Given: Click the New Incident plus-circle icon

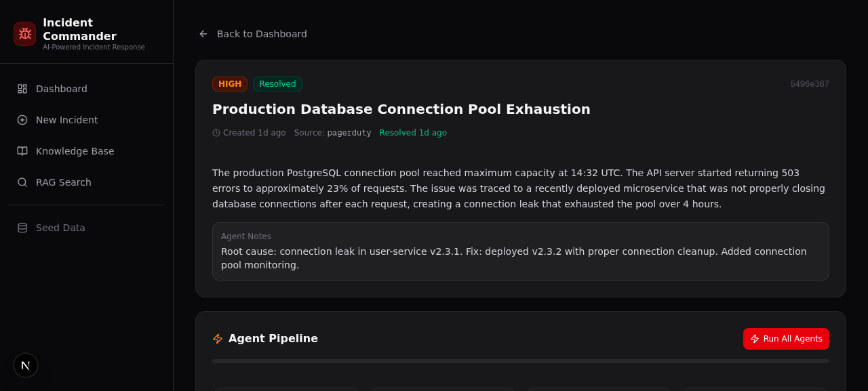Looking at the screenshot, I should pos(22,120).
